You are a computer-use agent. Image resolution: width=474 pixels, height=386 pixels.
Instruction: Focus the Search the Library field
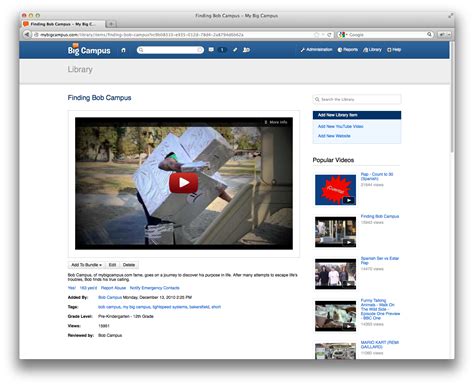(357, 99)
